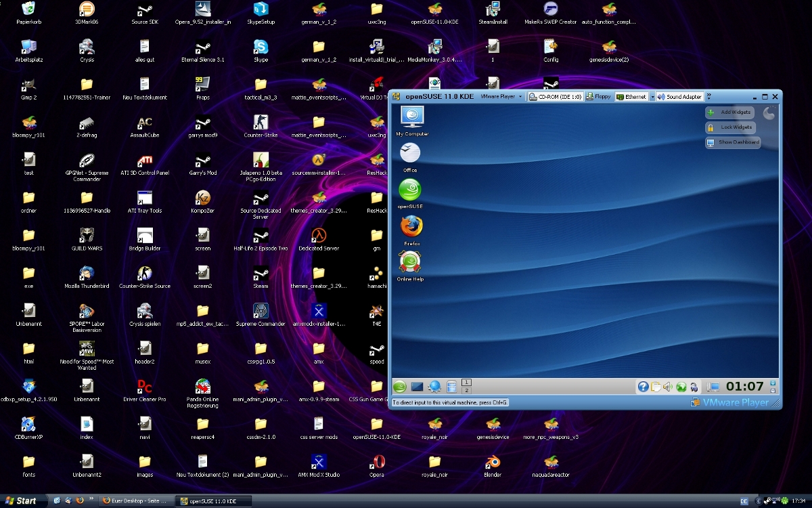Screen dimensions: 812x508
Task: Open Online Help on the openSUSE desktop
Action: coord(410,263)
